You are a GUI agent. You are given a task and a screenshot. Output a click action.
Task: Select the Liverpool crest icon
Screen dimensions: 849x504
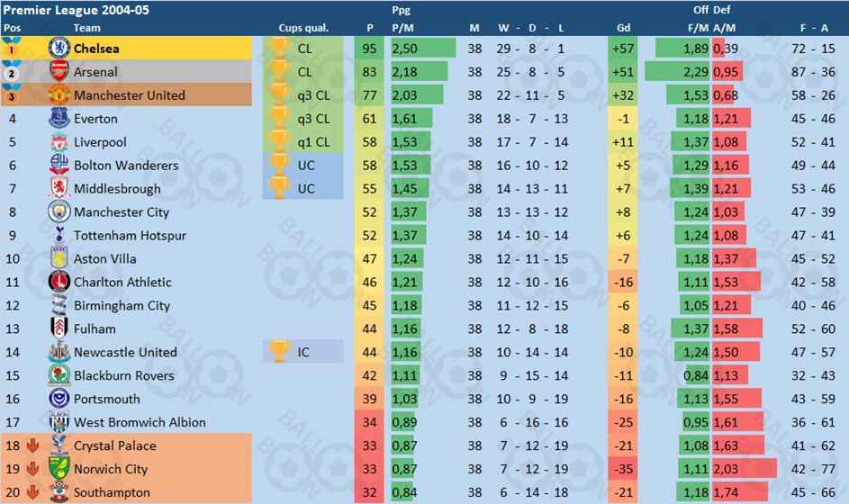[x=59, y=142]
